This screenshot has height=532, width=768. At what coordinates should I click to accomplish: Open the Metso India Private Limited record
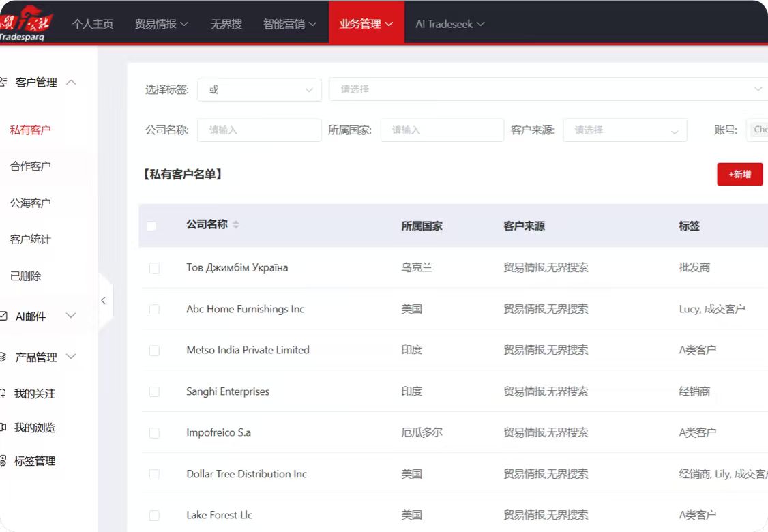coord(248,350)
